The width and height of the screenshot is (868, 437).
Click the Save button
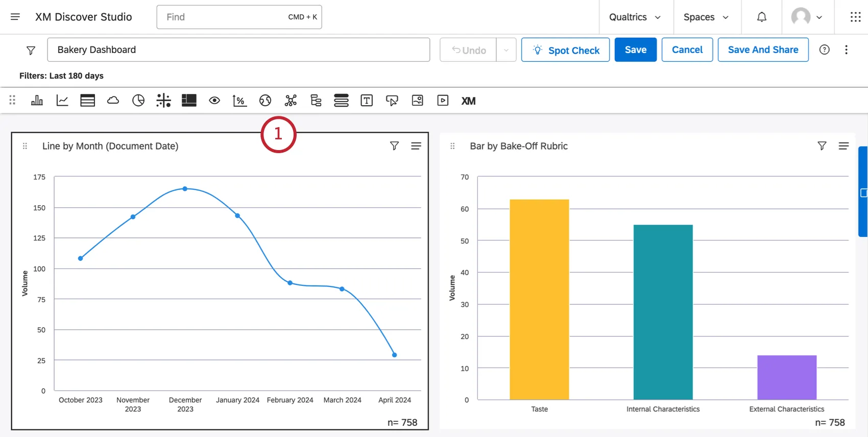635,50
